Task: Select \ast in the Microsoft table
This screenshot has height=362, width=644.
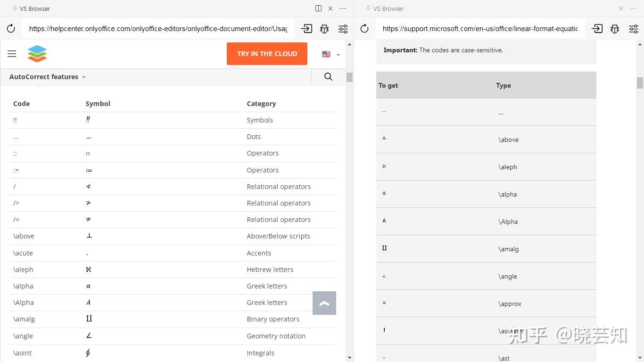Action: 504,359
